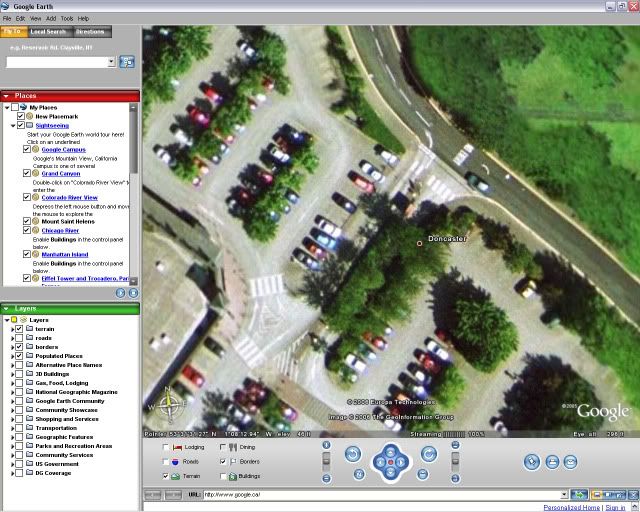Move the view up with the navigation pad arrow
This screenshot has height=512, width=640.
(391, 452)
